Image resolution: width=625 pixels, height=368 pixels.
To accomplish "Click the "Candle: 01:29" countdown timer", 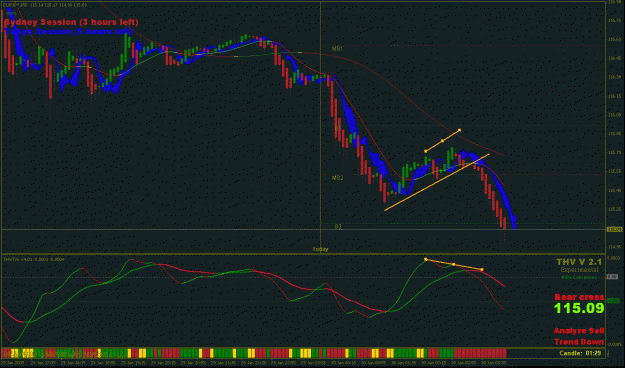I will click(580, 353).
